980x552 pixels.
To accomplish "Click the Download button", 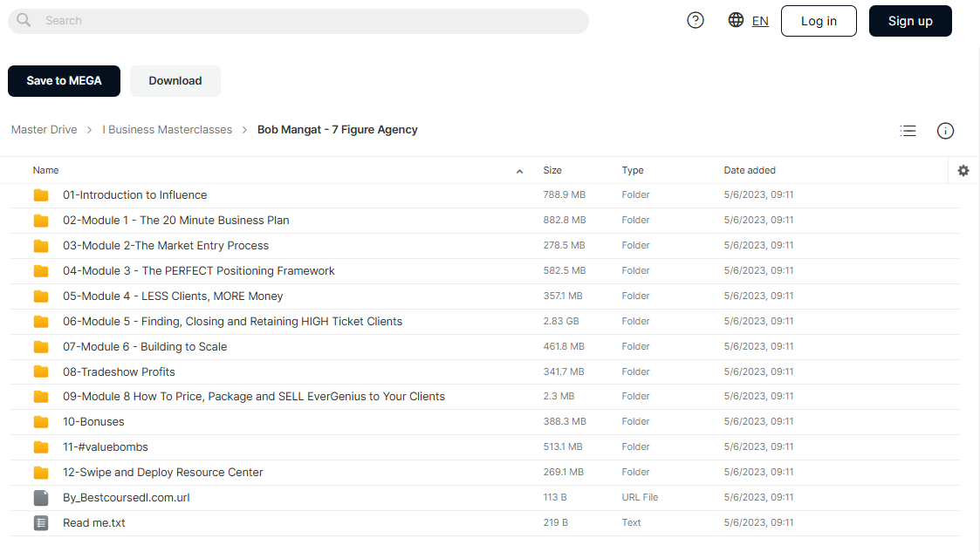I will 175,80.
